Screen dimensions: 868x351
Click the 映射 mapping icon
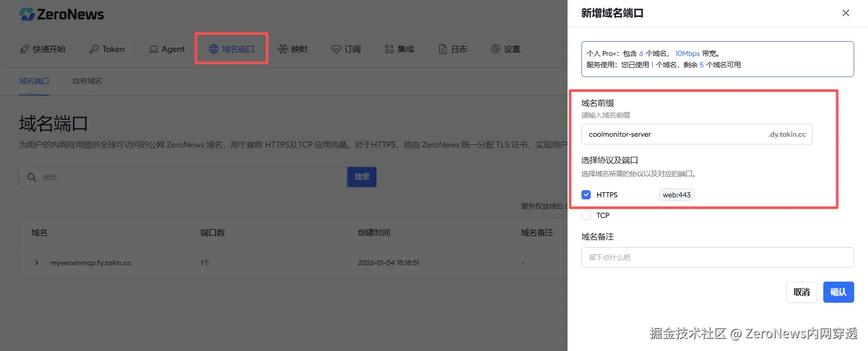283,49
